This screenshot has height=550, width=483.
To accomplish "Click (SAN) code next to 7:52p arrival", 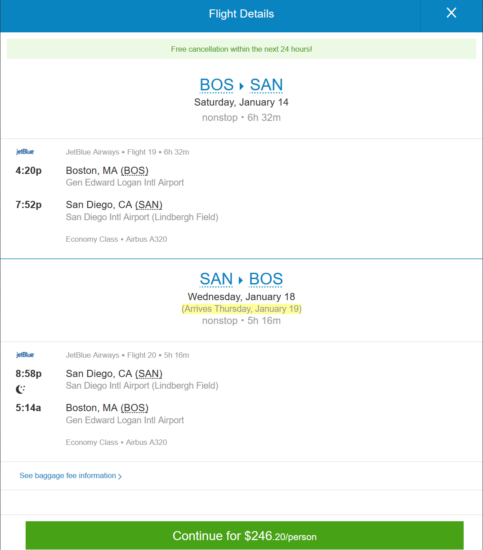I will point(149,205).
